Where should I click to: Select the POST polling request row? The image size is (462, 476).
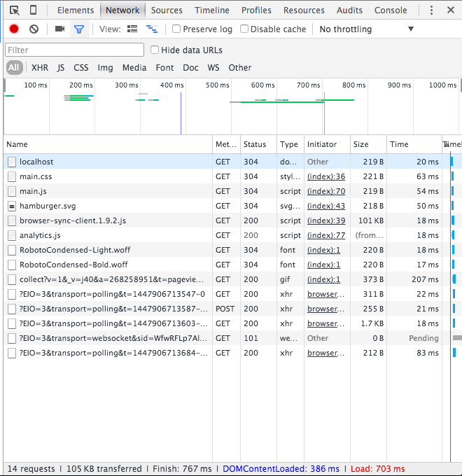pyautogui.click(x=233, y=309)
